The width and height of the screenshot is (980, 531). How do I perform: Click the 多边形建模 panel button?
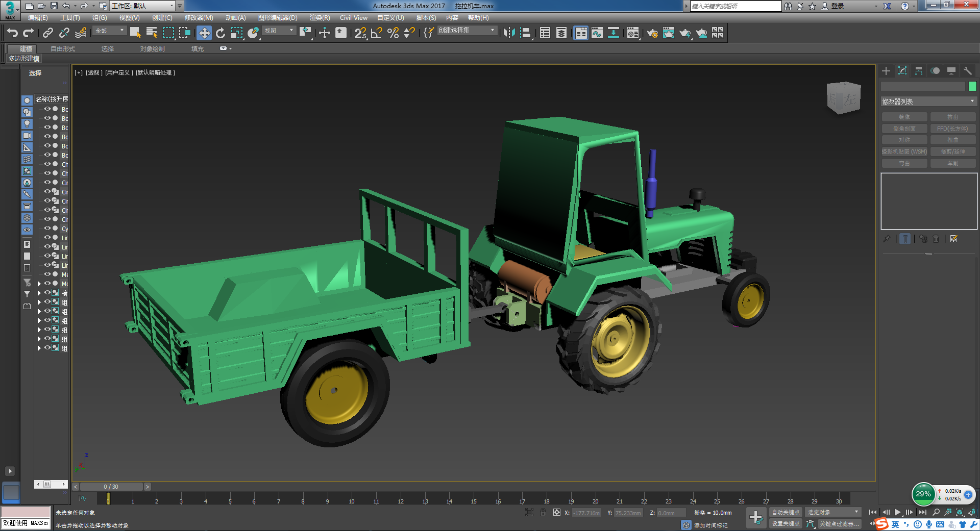24,59
